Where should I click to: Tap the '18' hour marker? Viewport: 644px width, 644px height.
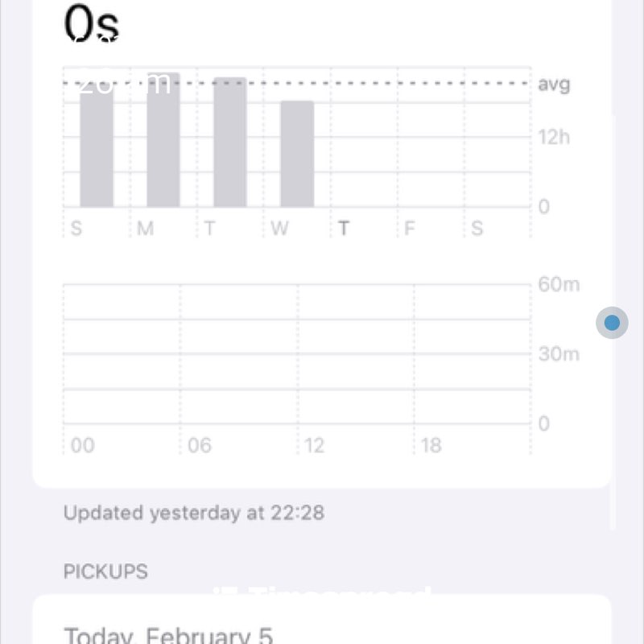pos(431,445)
